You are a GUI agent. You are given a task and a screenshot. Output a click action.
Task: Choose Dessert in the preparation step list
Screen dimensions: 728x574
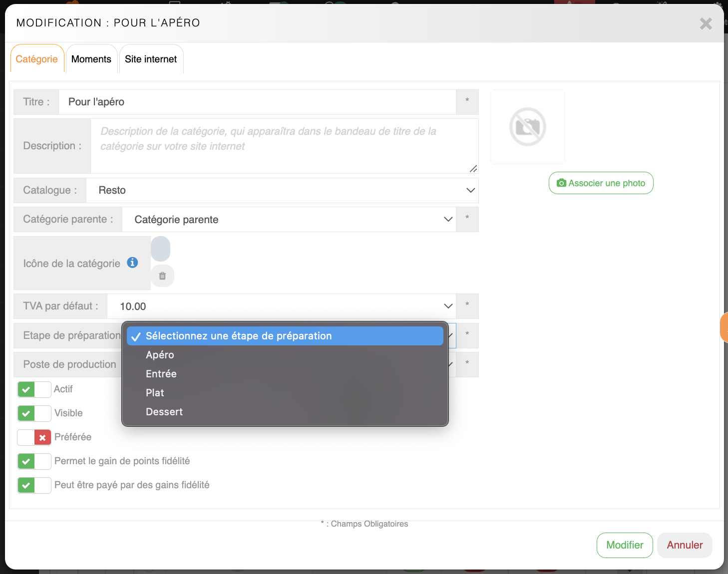point(164,412)
